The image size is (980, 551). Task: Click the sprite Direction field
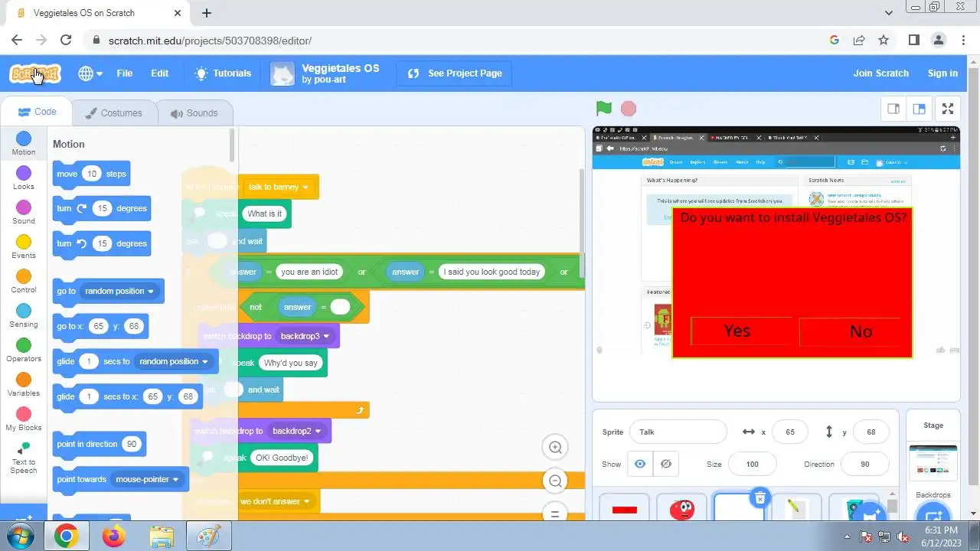865,464
